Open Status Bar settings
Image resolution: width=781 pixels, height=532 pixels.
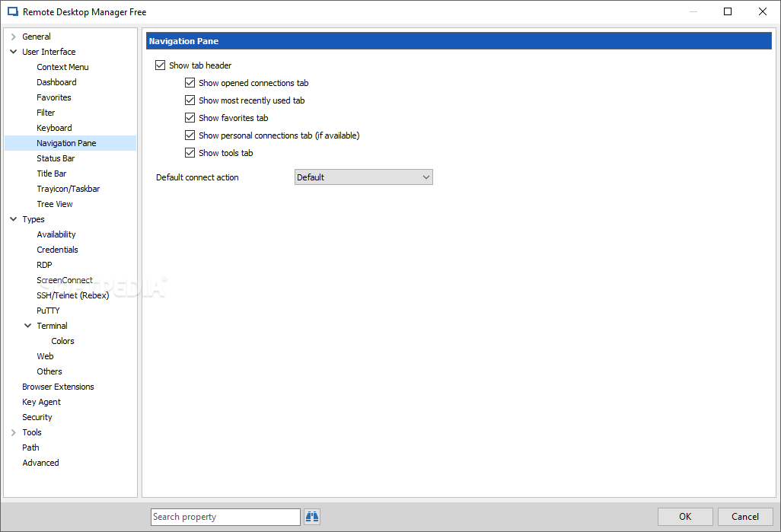(x=56, y=158)
